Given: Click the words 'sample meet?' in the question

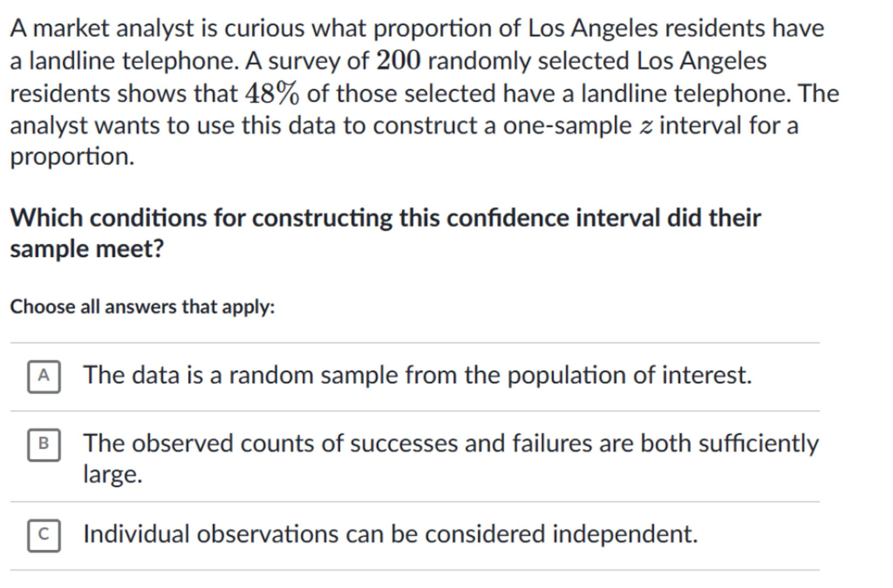Looking at the screenshot, I should click(x=87, y=249).
